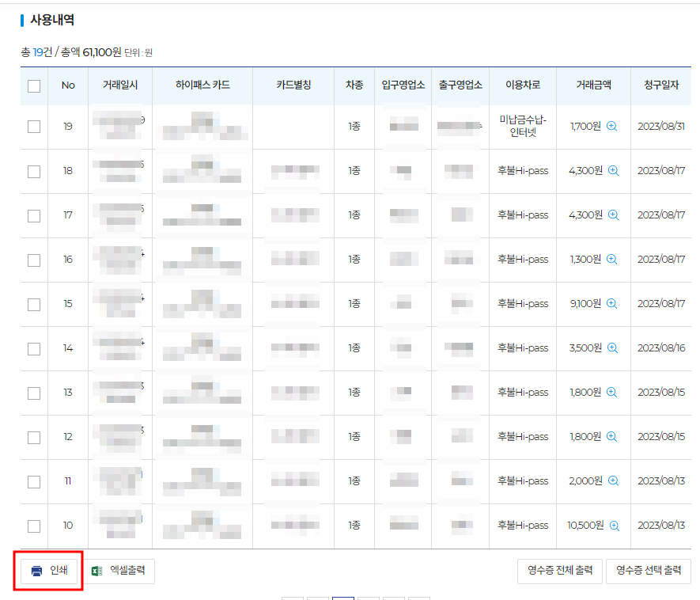This screenshot has width=700, height=600.
Task: Select the highlighted page number in pagination
Action: [x=343, y=598]
